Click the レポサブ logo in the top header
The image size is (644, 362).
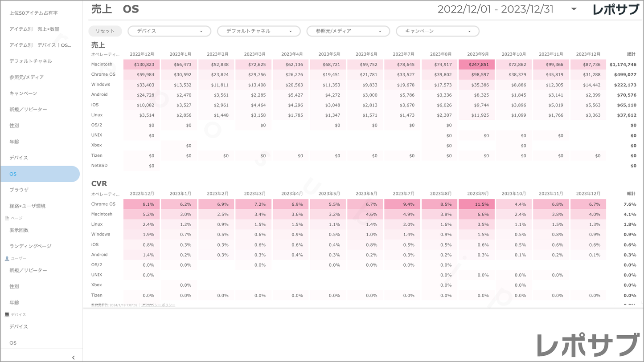[615, 9]
